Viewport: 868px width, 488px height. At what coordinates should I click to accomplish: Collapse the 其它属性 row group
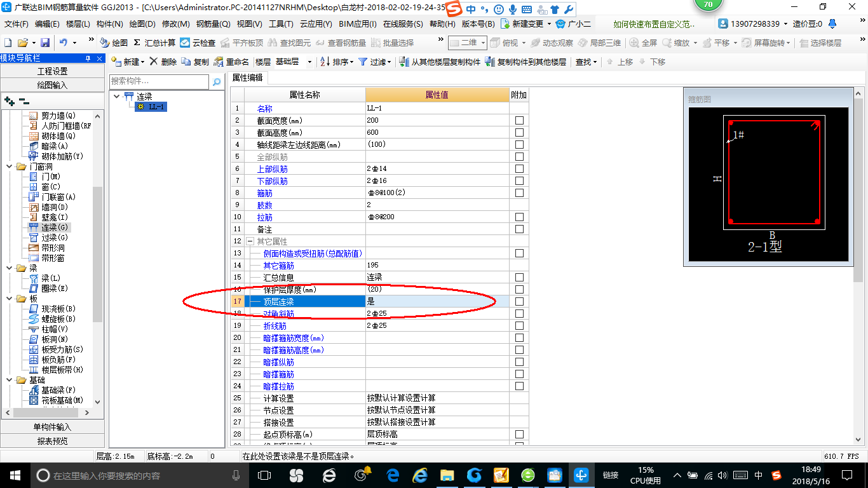click(x=250, y=241)
